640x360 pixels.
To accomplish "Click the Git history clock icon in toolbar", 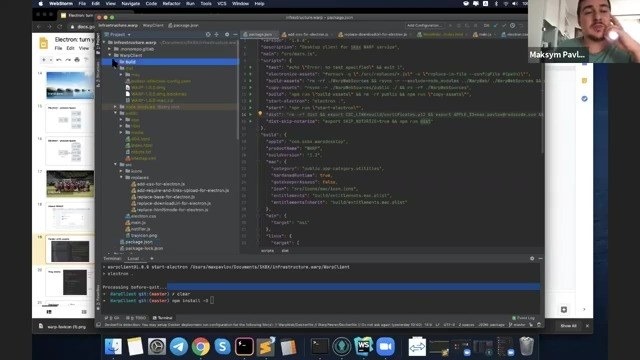I will (x=513, y=25).
